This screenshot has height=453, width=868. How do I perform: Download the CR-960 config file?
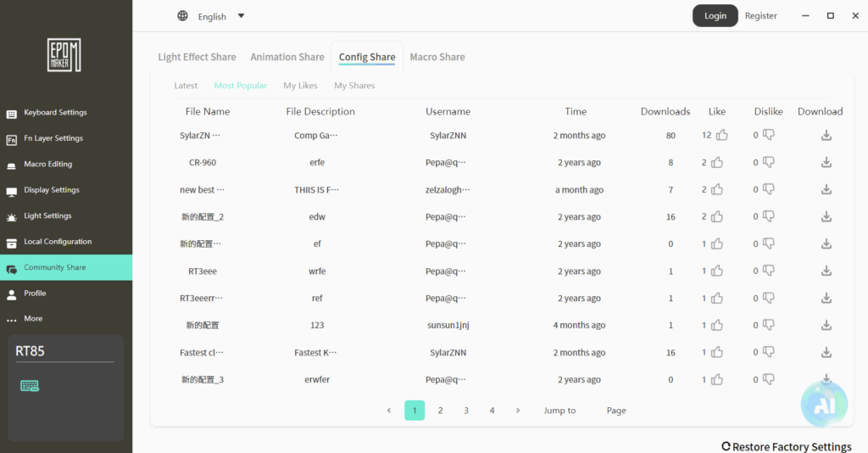pos(826,162)
